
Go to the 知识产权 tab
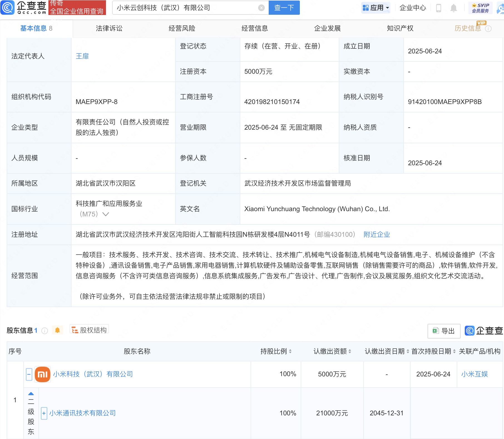click(400, 28)
